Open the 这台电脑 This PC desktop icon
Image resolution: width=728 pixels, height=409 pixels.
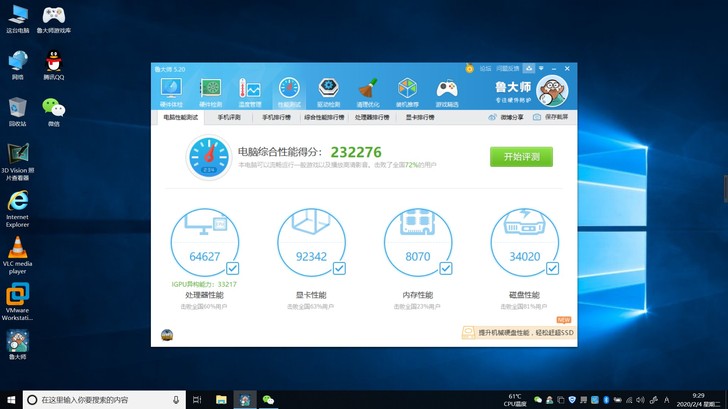18,19
